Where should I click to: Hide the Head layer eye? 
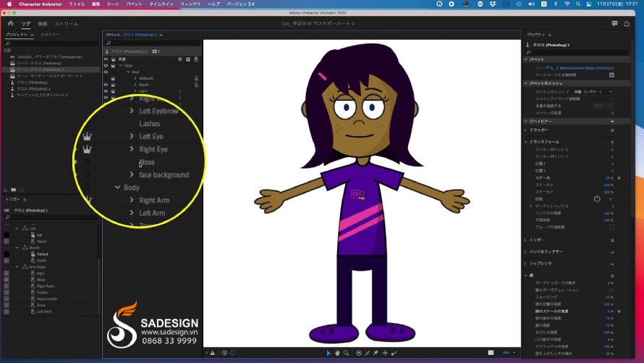(x=106, y=72)
